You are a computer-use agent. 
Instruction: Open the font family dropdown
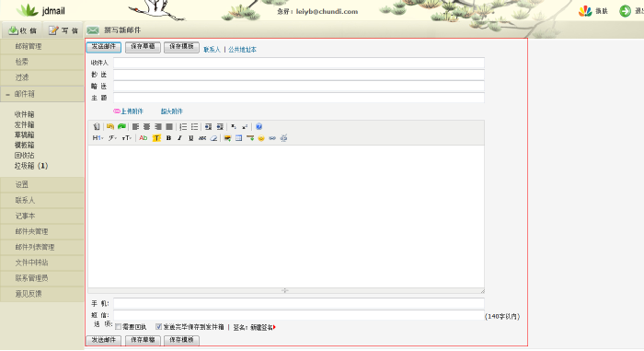click(112, 138)
